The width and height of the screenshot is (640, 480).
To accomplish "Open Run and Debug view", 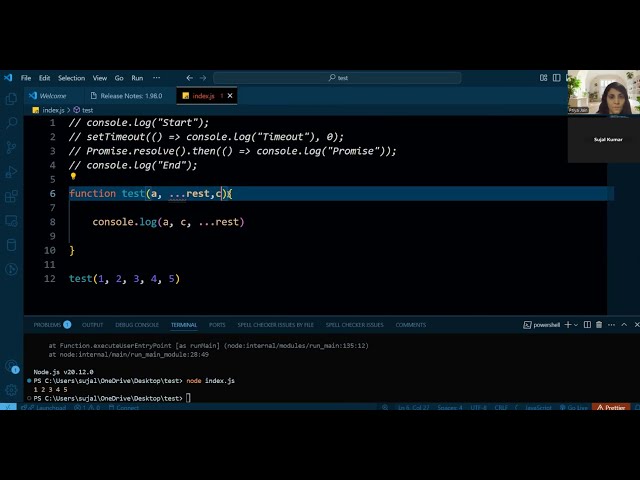I will pyautogui.click(x=11, y=172).
